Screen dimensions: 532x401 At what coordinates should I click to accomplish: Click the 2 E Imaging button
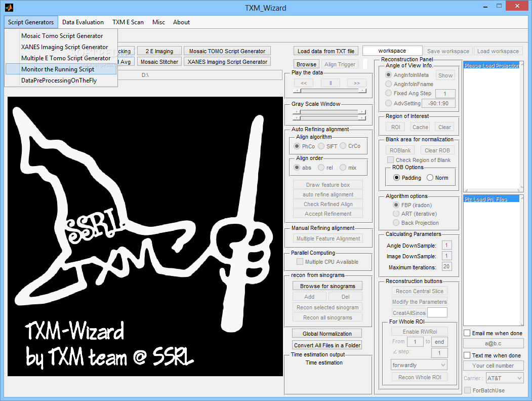click(x=159, y=51)
